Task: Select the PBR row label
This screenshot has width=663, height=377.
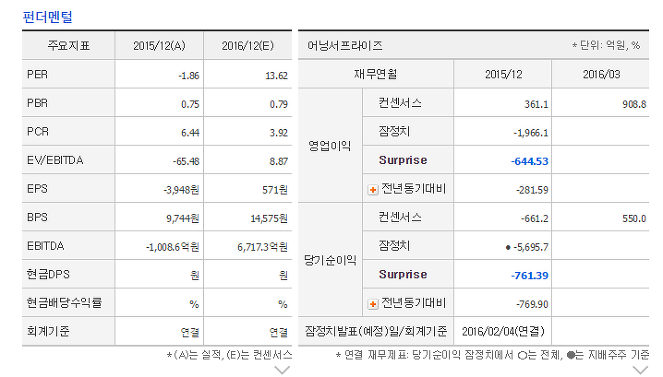Action: [37, 103]
